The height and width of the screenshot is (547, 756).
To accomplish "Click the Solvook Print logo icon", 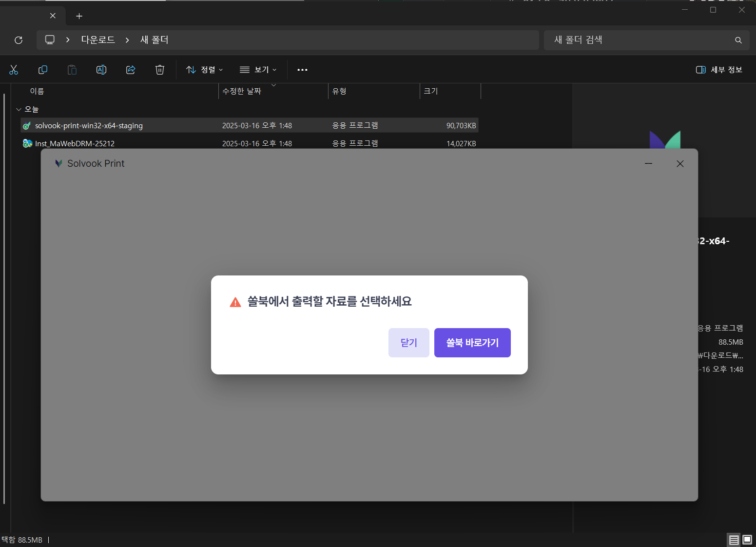I will click(x=58, y=163).
